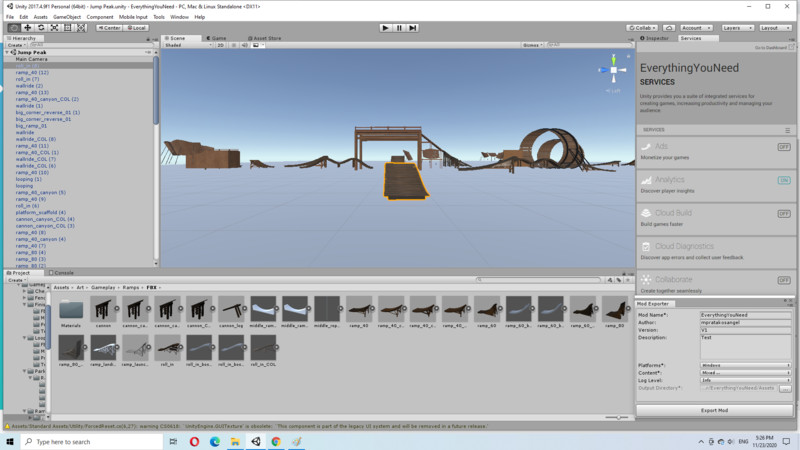Open the Layers dropdown
The width and height of the screenshot is (800, 450).
pos(737,28)
